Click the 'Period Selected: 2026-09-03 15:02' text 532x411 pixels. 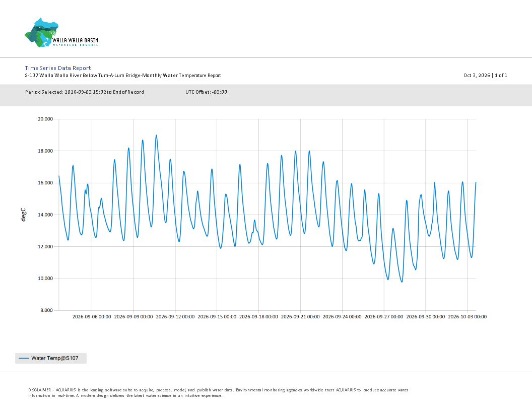(85, 92)
